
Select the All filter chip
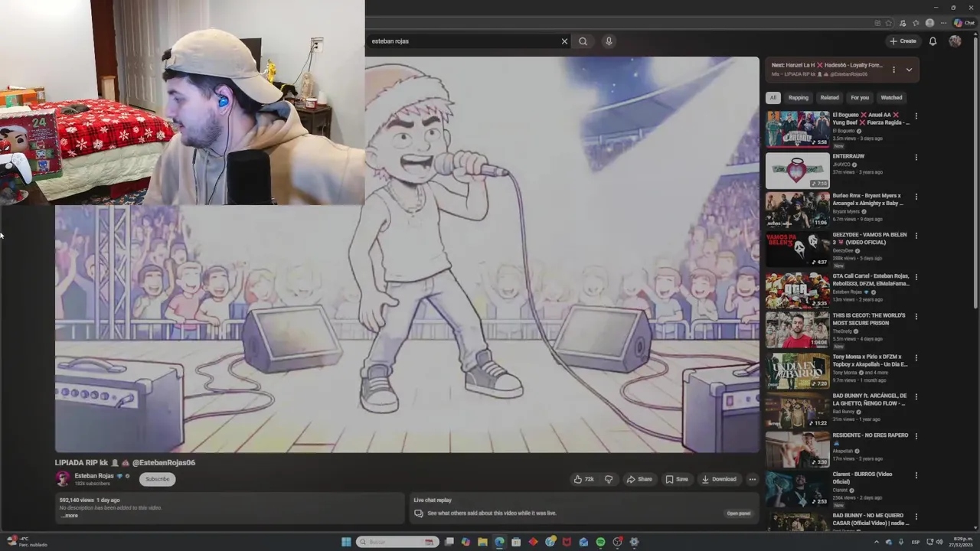pos(773,98)
